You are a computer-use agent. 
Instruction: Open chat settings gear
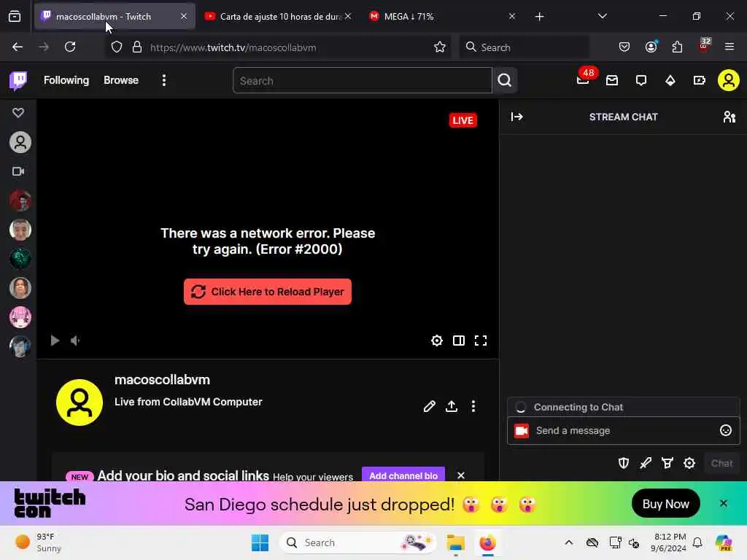pyautogui.click(x=689, y=463)
